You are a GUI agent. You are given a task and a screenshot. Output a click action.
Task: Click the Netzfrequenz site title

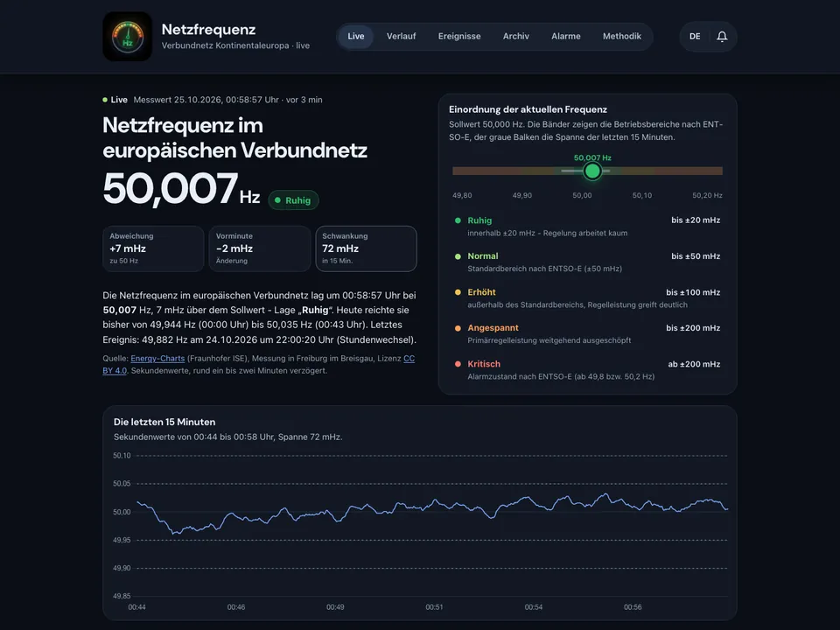[x=208, y=30]
